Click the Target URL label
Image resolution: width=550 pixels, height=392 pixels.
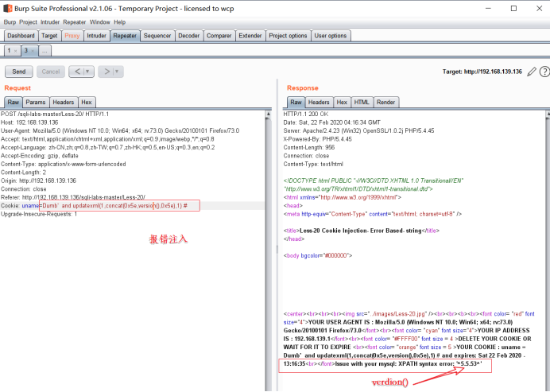pyautogui.click(x=482, y=72)
